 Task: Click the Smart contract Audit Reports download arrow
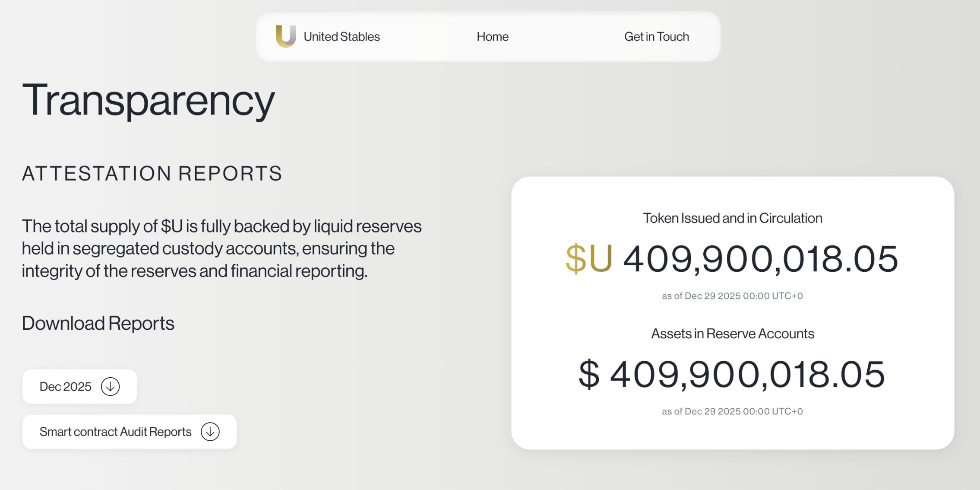click(x=210, y=432)
